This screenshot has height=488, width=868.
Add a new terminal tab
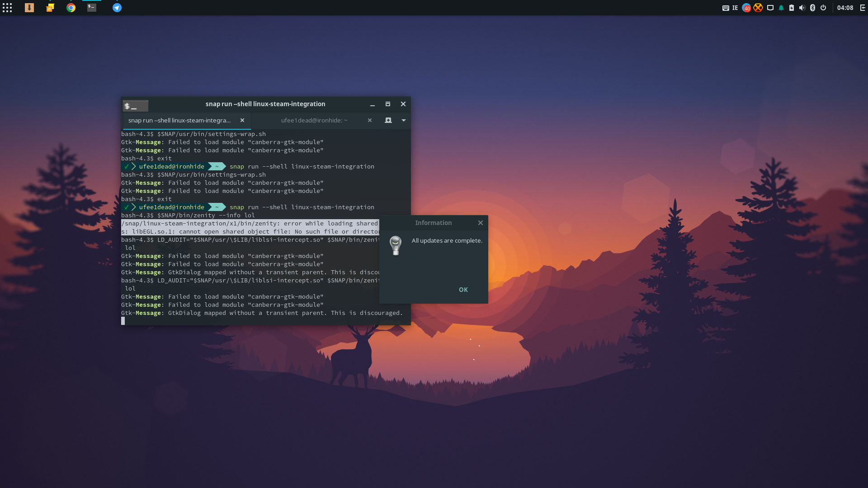[388, 120]
